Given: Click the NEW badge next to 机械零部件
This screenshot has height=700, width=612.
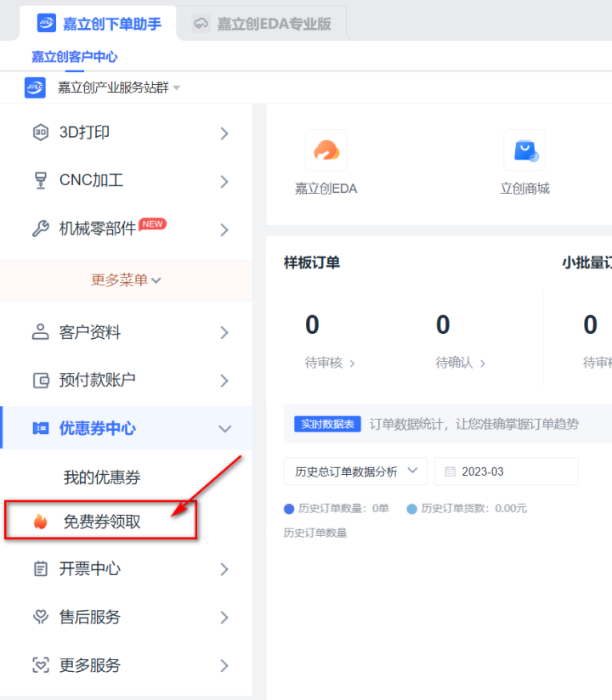Looking at the screenshot, I should pos(152,224).
